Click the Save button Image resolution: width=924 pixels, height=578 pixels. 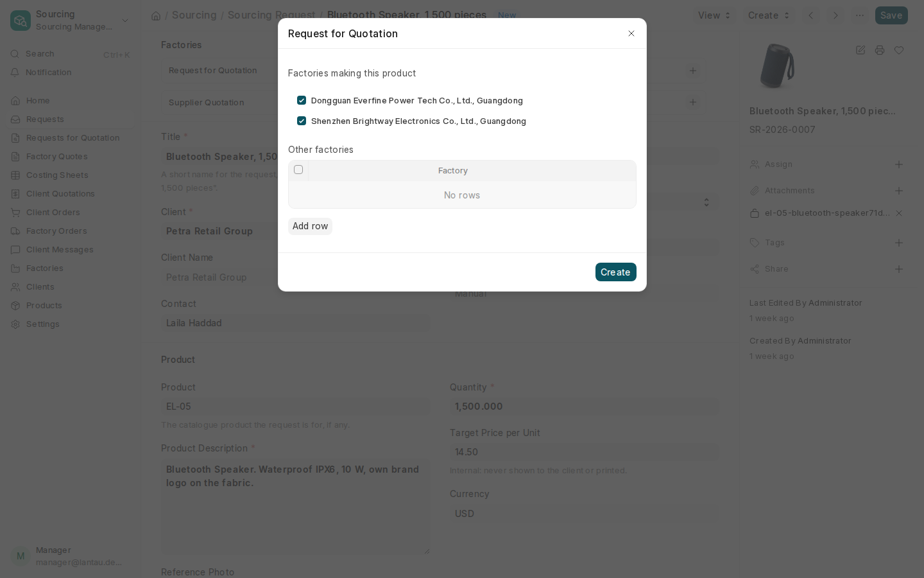pyautogui.click(x=891, y=15)
